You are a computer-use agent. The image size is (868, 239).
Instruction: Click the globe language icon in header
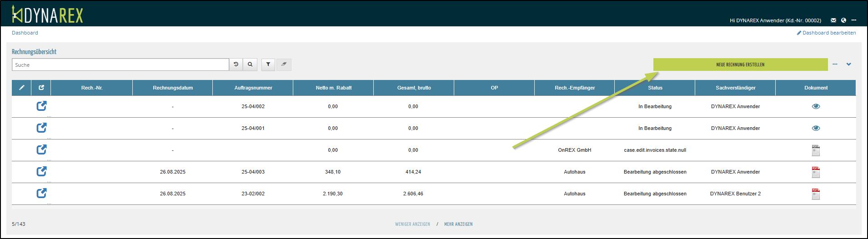click(x=843, y=20)
